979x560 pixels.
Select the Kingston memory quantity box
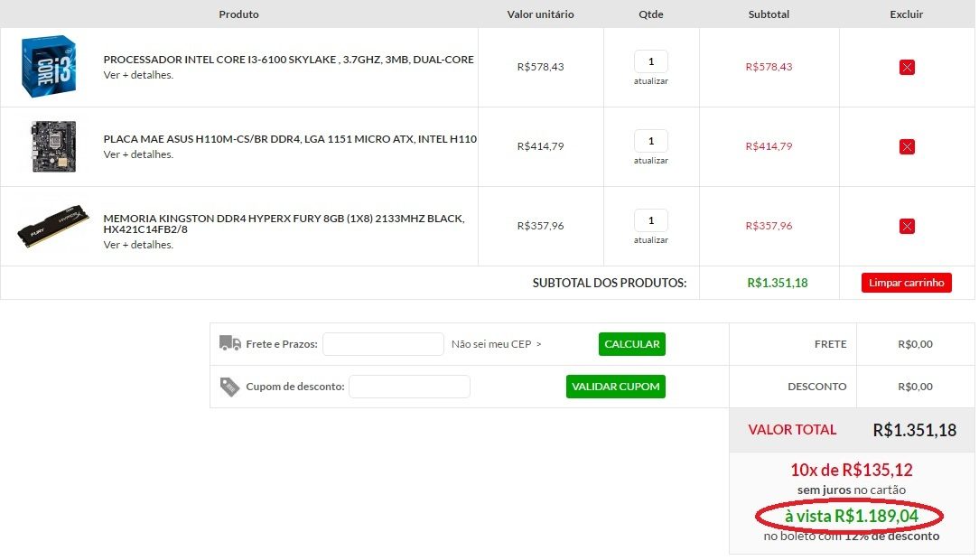650,219
